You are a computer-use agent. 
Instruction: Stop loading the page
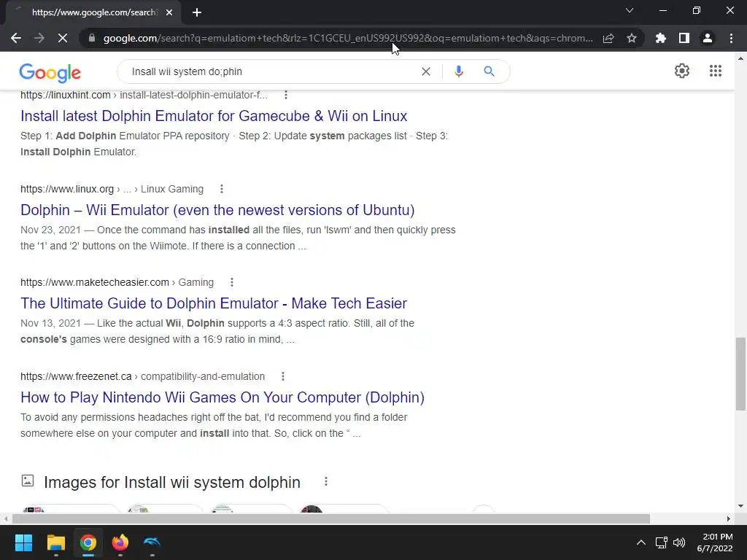tap(63, 38)
